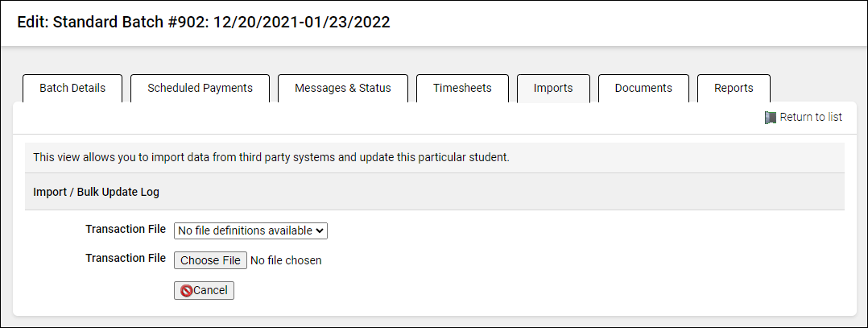Go to the Messages & Status tab
This screenshot has height=328, width=868.
343,89
